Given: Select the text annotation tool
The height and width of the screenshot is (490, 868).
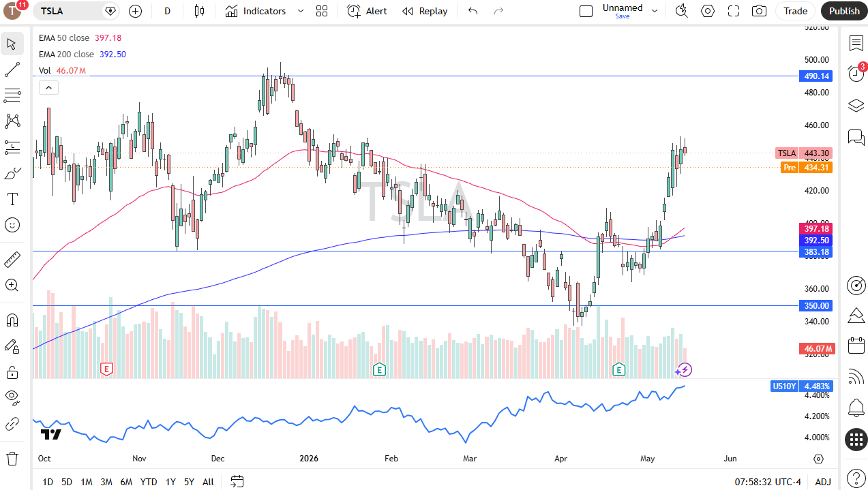Looking at the screenshot, I should click(12, 199).
